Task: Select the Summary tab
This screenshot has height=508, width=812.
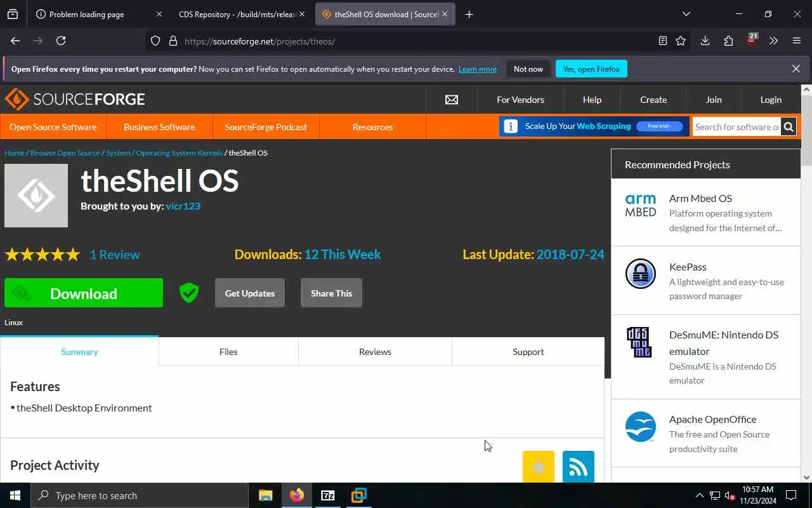Action: click(79, 351)
